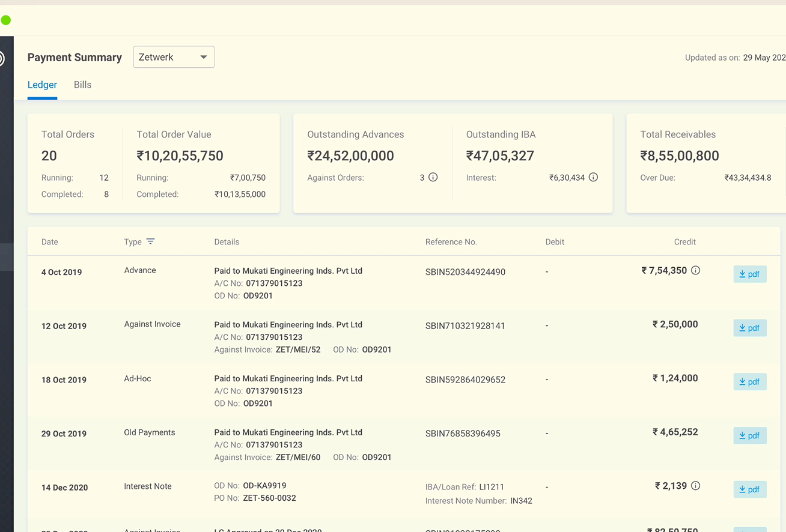Screen dimensions: 786x532
Task: Click info icon next to Against Orders
Action: click(433, 177)
